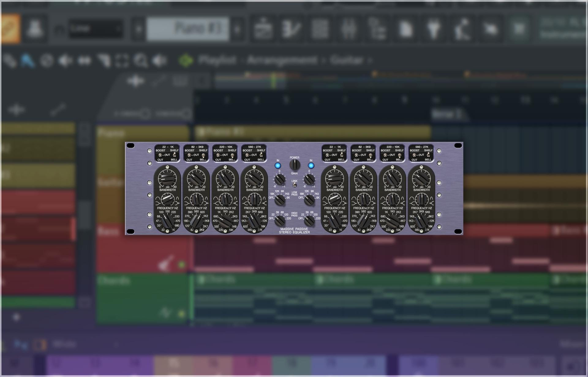This screenshot has width=588, height=377.
Task: Flip the left channel 22-1K Boost/Out/Cut switch
Action: pyautogui.click(x=160, y=155)
